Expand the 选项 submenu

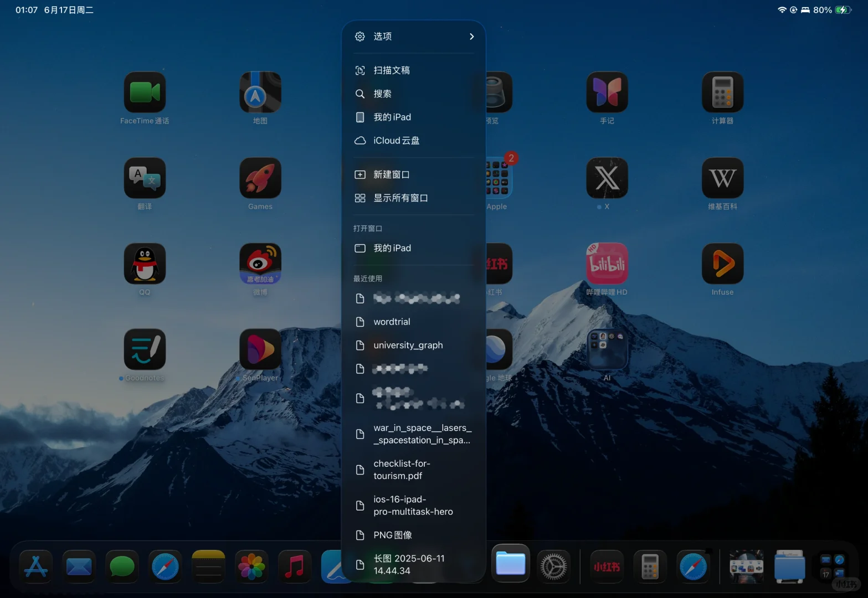413,37
